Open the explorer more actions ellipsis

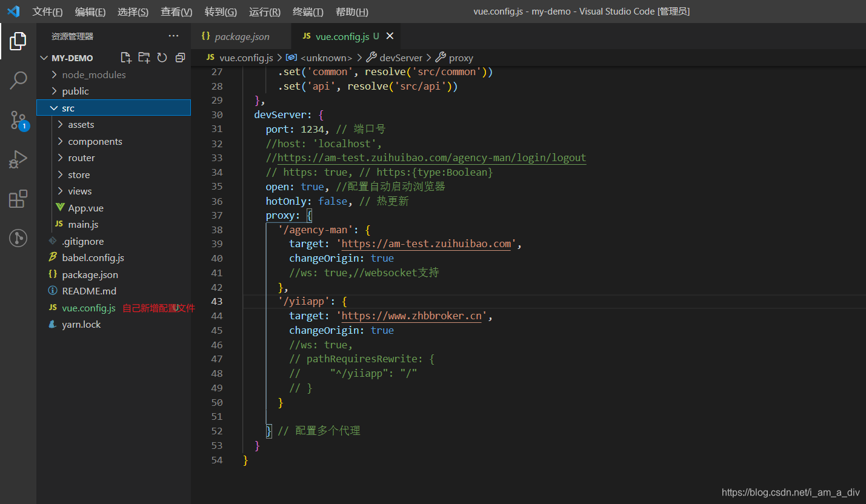click(173, 36)
